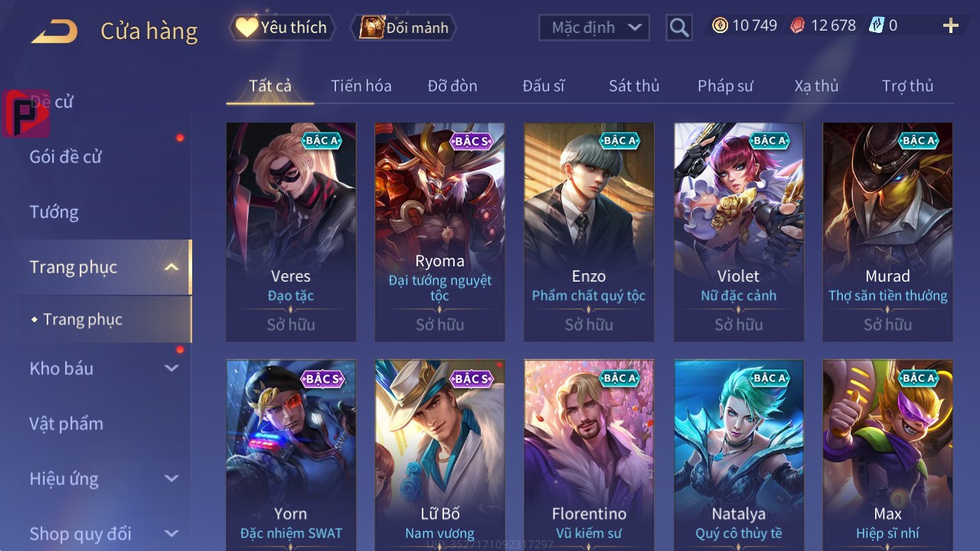This screenshot has width=980, height=551.
Task: Click the red ruby currency icon
Action: pyautogui.click(x=798, y=25)
